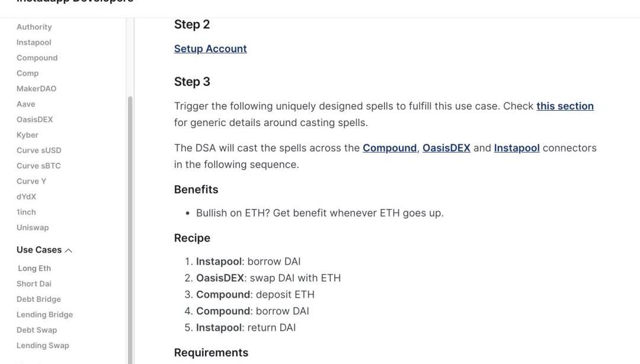Open the Setup Account link

point(210,49)
